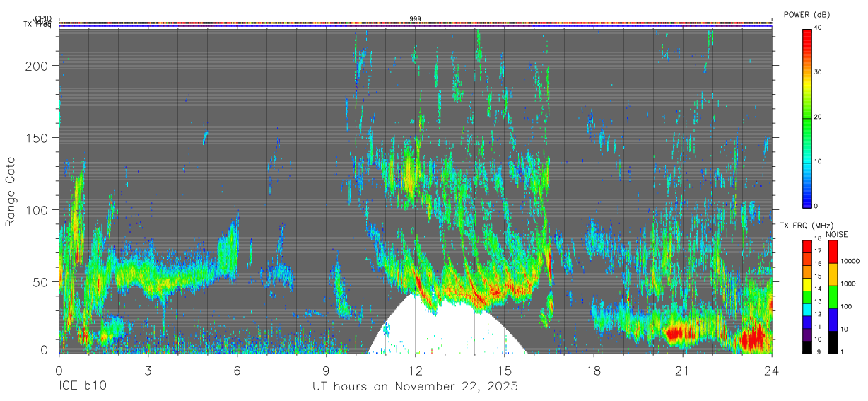Pick the cyan swatch in TX FRQ legend
868x401 pixels.
pyautogui.click(x=807, y=309)
